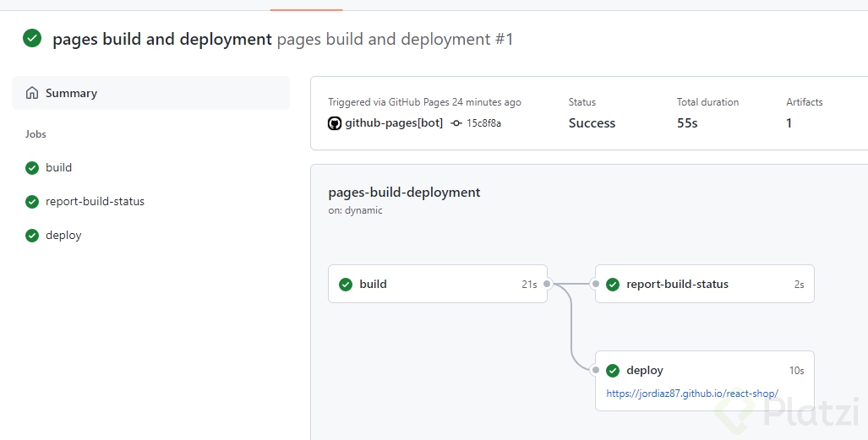Click the commit icon next to 15c8f8a
Image resolution: width=868 pixels, height=440 pixels.
(x=456, y=123)
